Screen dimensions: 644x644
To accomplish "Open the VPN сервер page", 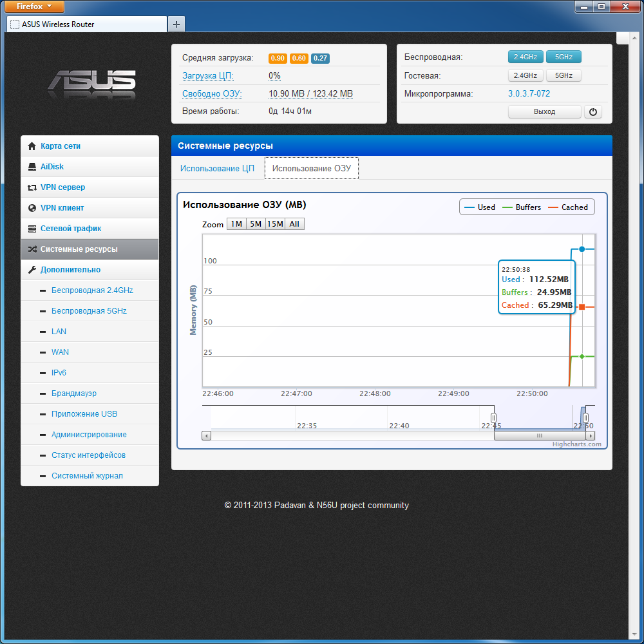I will [90, 187].
